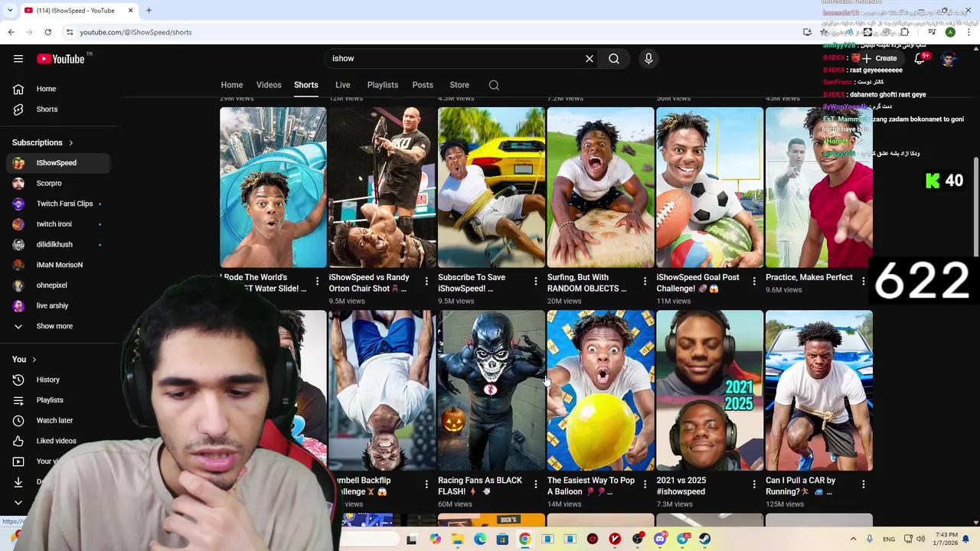980x551 pixels.
Task: Open Liked videos in the sidebar
Action: click(x=57, y=441)
